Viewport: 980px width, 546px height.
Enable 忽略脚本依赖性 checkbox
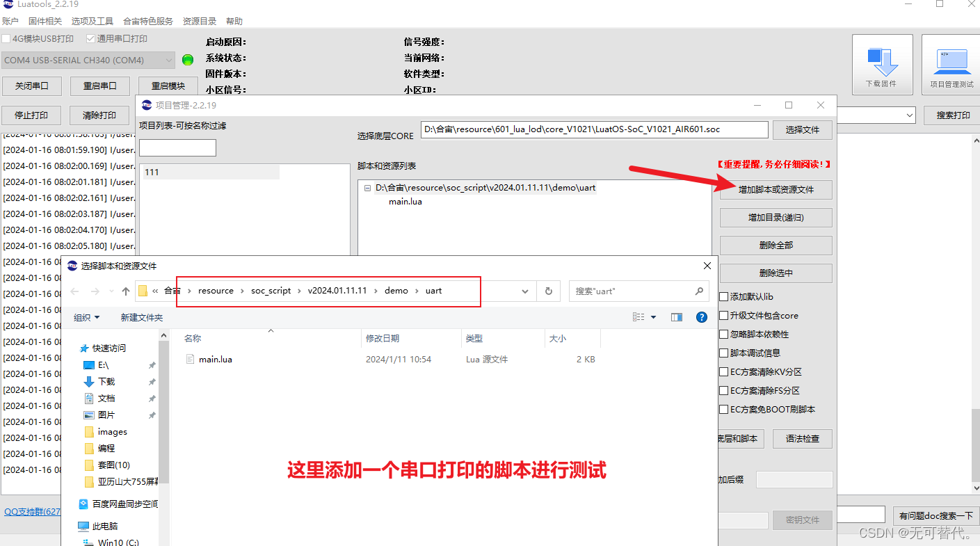click(x=724, y=334)
